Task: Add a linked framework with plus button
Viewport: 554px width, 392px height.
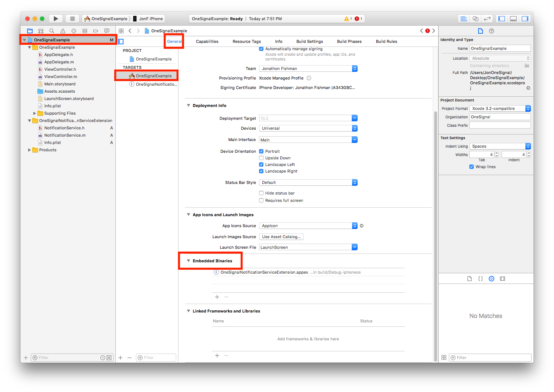Action: 217,355
